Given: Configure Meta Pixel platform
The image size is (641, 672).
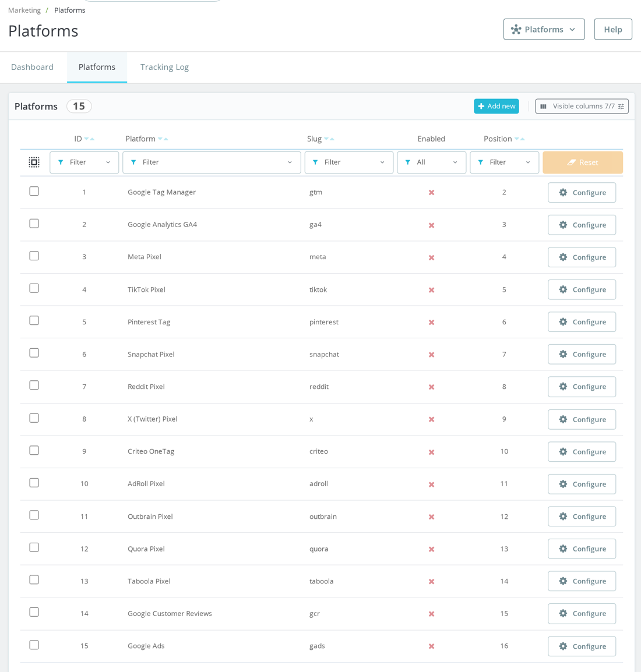Looking at the screenshot, I should 582,257.
